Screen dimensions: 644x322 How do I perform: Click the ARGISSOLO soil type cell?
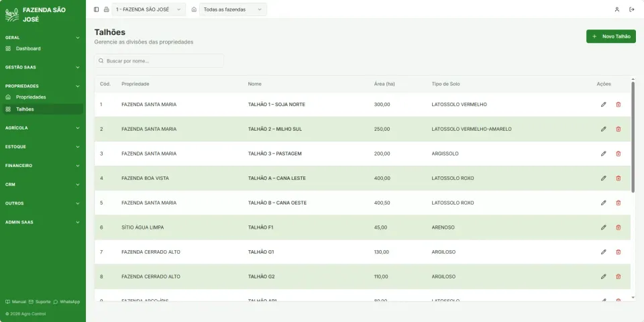[x=445, y=154]
